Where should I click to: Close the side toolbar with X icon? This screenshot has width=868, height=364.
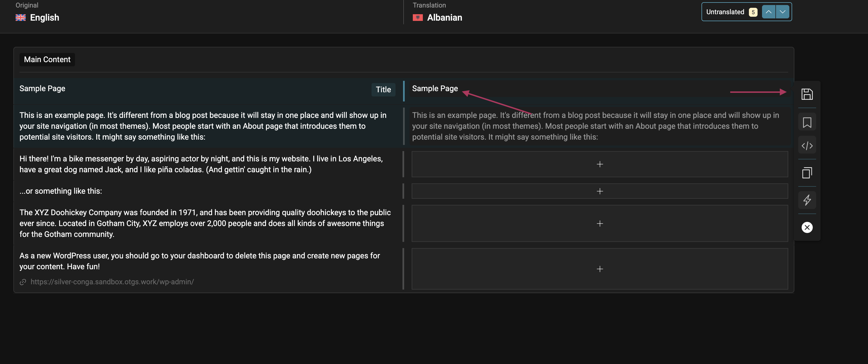pos(807,227)
